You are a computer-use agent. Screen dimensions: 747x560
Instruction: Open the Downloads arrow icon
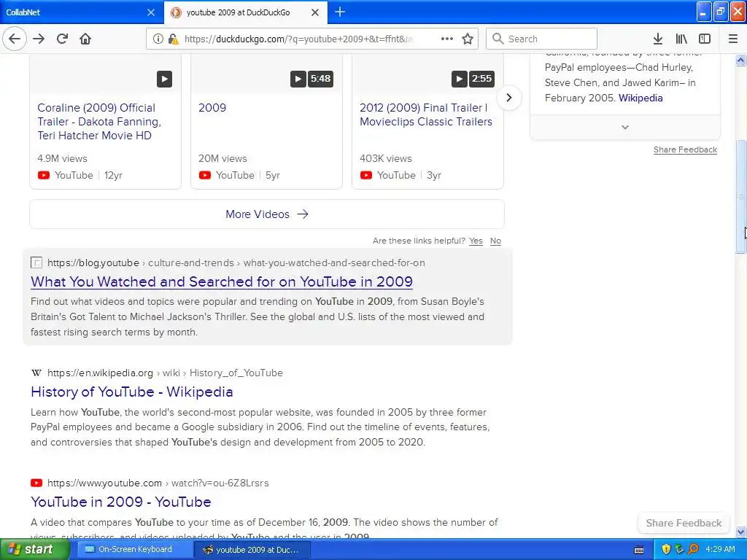coord(658,39)
